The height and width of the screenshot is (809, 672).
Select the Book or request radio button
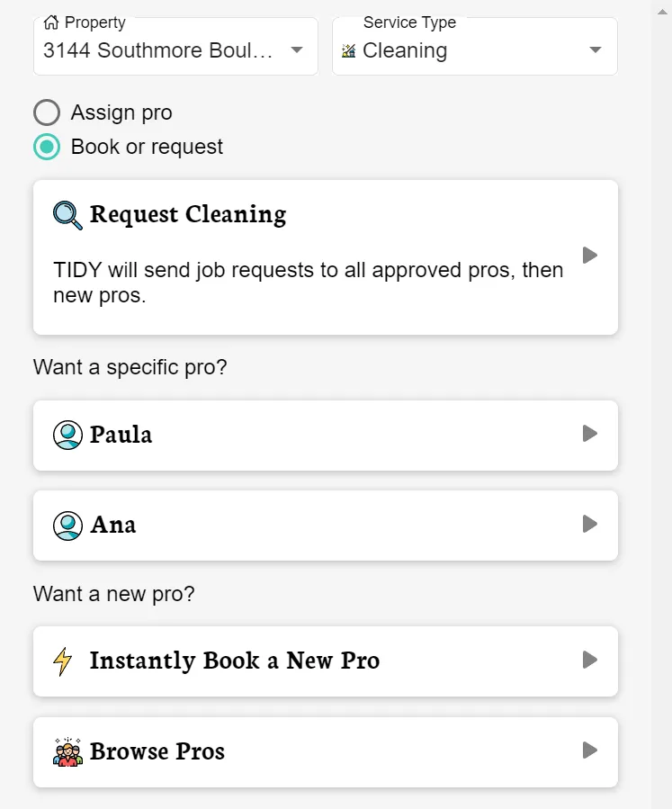click(x=47, y=147)
